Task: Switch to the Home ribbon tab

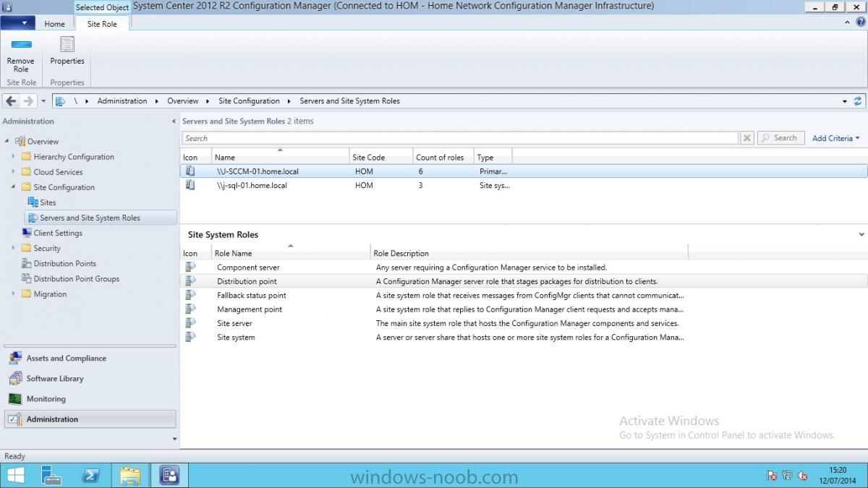Action: point(54,24)
